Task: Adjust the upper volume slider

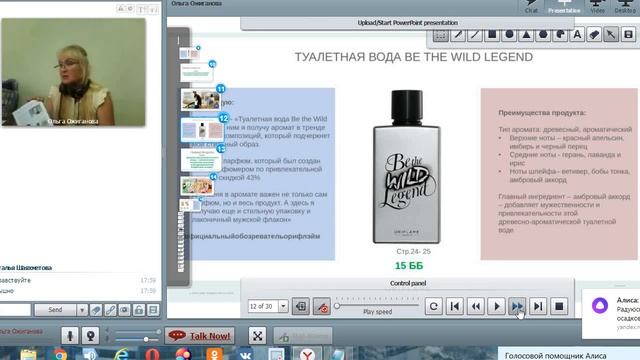Action: 138,331
